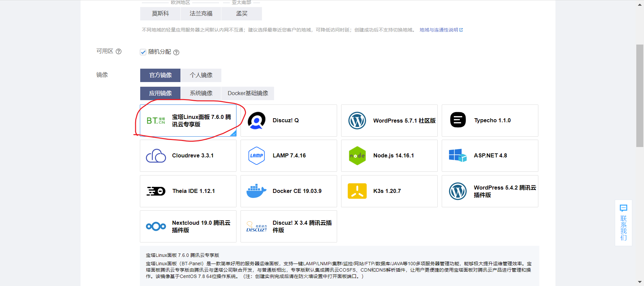Choose the K3s yellow icon
This screenshot has height=286, width=644.
[357, 191]
